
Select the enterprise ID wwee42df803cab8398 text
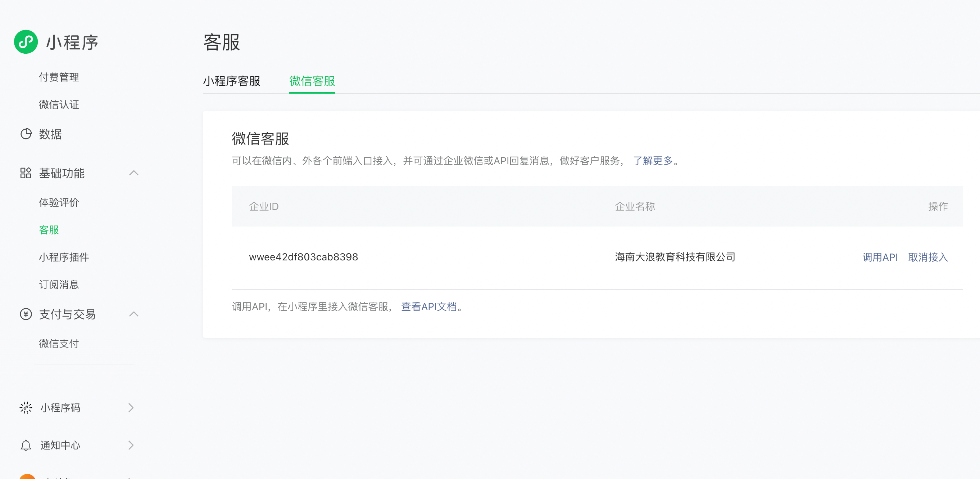(303, 257)
